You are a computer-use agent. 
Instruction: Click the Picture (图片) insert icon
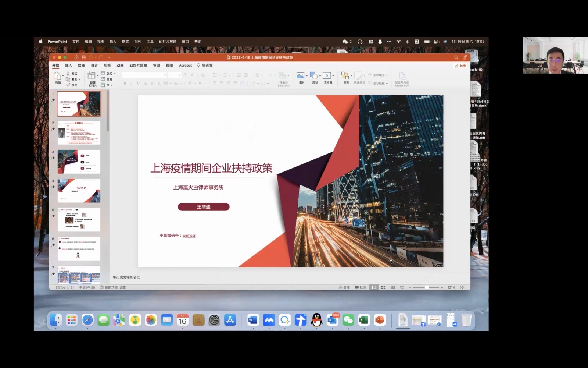(301, 76)
